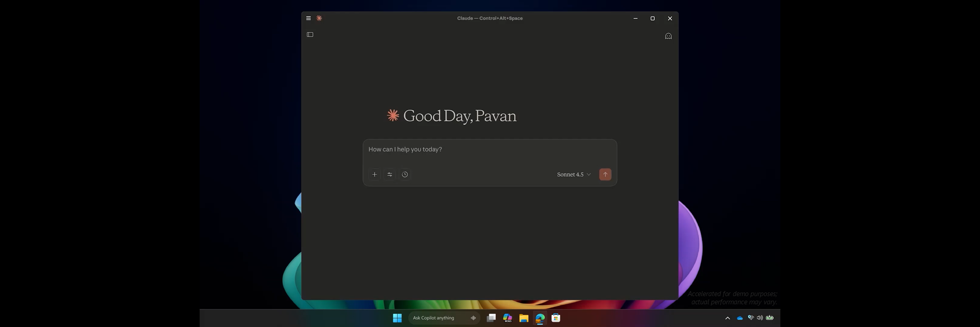Open Microsoft Store from the taskbar
The width and height of the screenshot is (980, 327).
[x=556, y=318]
